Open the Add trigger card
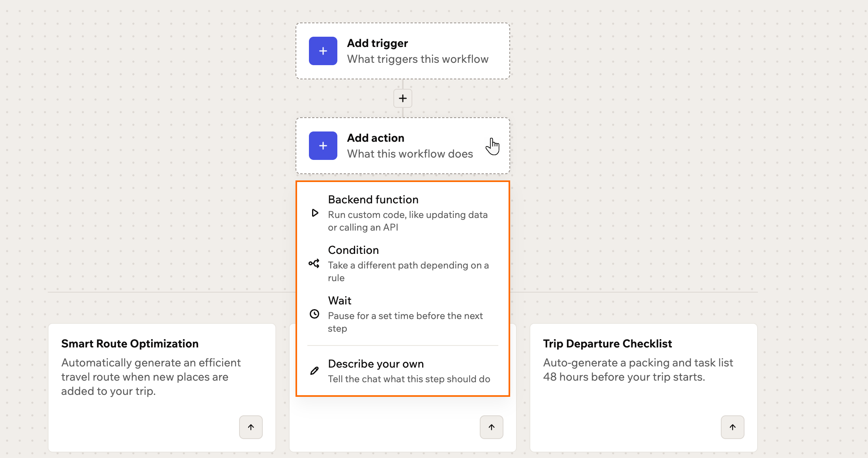868x458 pixels. [x=403, y=51]
